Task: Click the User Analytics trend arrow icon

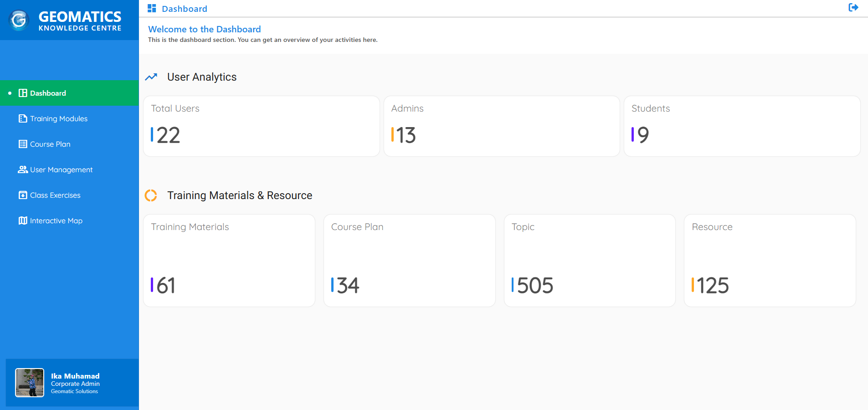Action: pos(151,77)
